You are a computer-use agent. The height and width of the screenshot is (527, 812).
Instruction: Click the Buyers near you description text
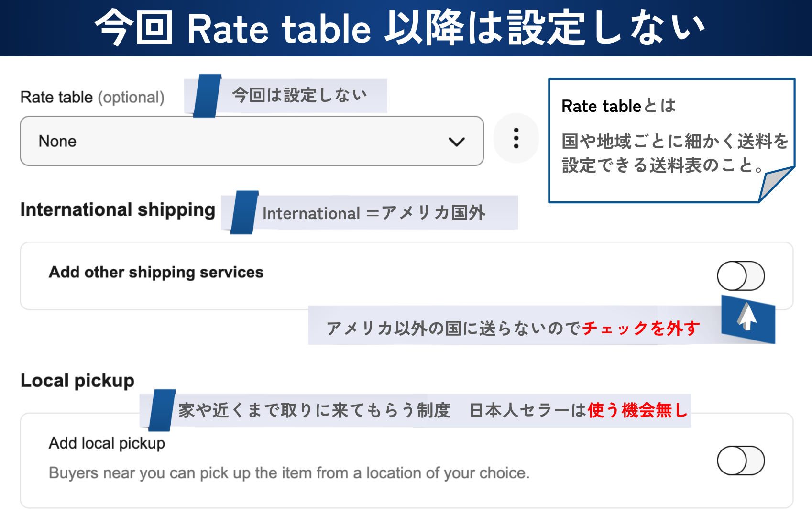pos(289,473)
